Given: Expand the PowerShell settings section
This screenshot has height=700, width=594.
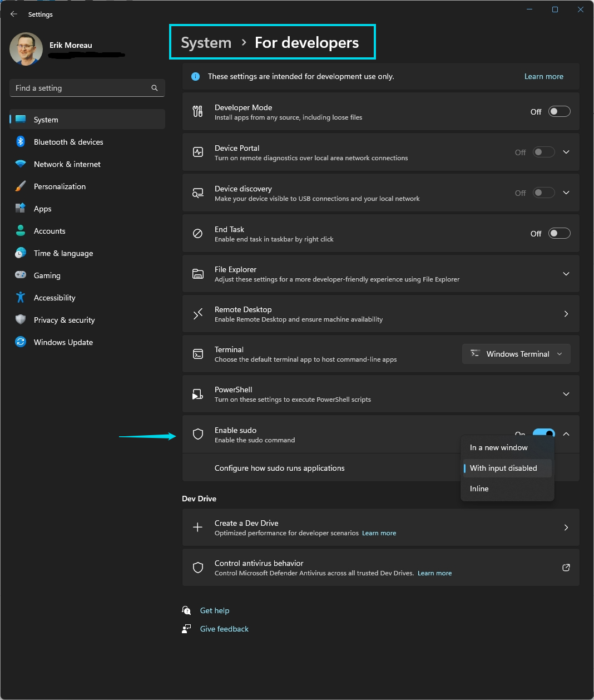Looking at the screenshot, I should [566, 394].
